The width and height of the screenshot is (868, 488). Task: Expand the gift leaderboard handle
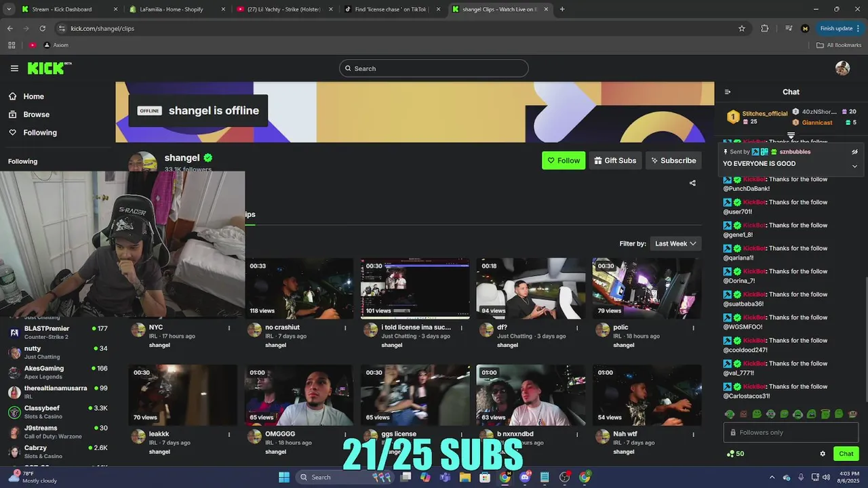(791, 136)
